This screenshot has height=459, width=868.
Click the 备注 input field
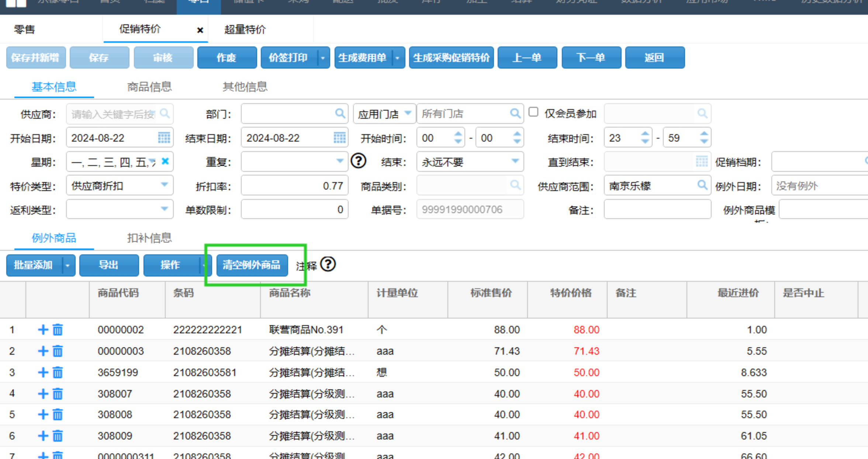pos(657,209)
